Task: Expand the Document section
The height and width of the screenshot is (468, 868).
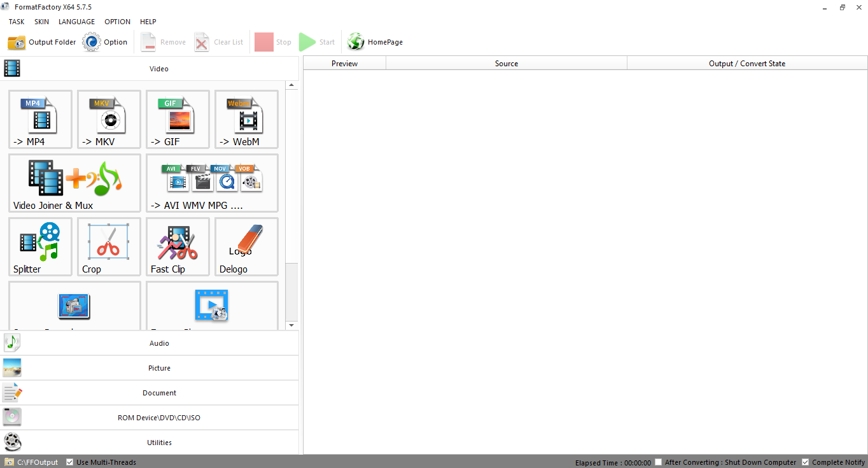Action: pos(150,393)
